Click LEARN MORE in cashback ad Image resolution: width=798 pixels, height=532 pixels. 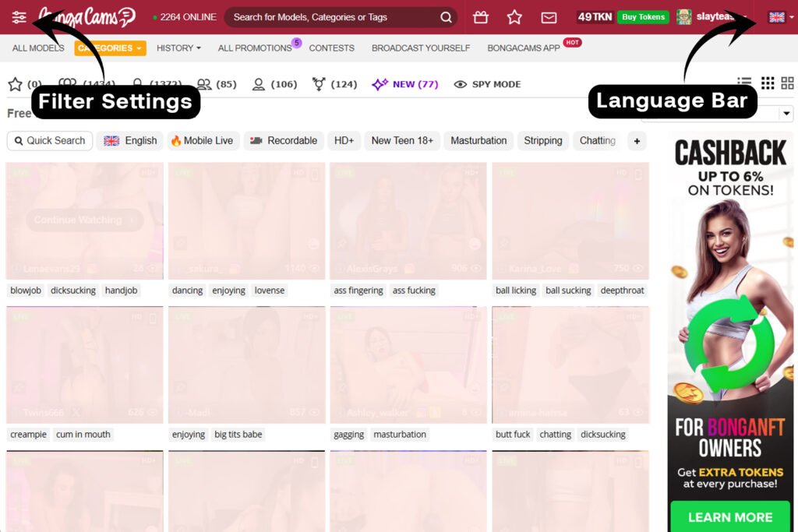click(x=730, y=517)
